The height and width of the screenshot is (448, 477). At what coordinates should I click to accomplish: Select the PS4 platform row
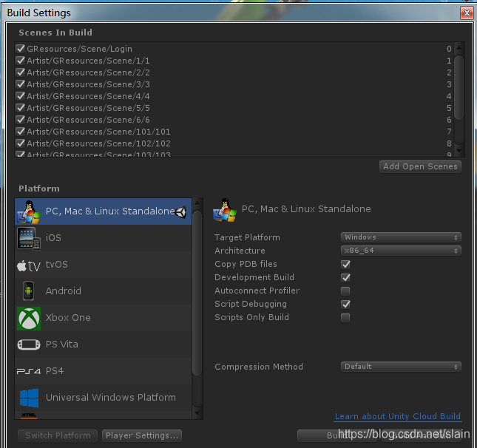[103, 371]
